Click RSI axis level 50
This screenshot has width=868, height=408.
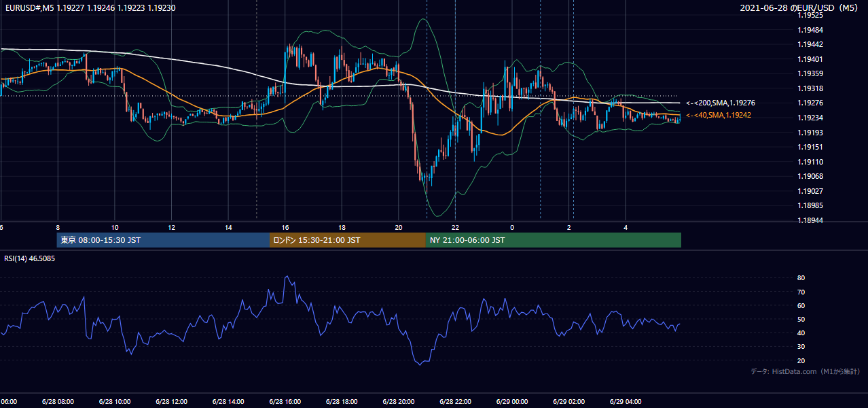point(801,319)
